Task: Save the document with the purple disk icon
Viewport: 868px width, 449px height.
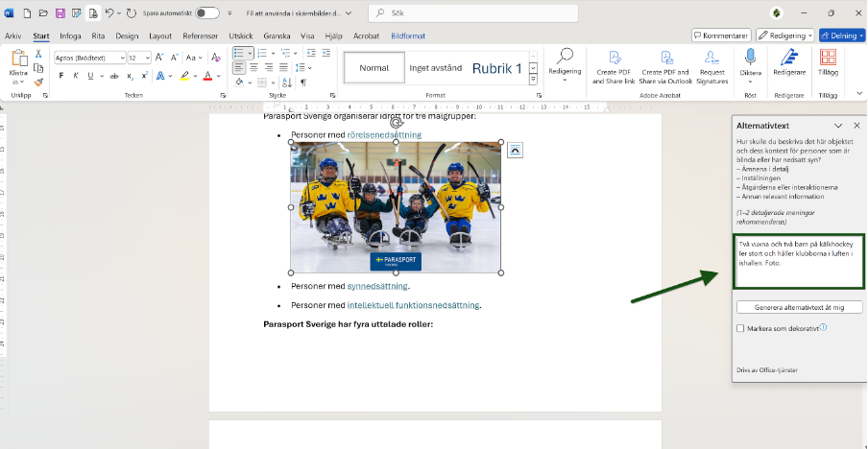Action: point(60,12)
